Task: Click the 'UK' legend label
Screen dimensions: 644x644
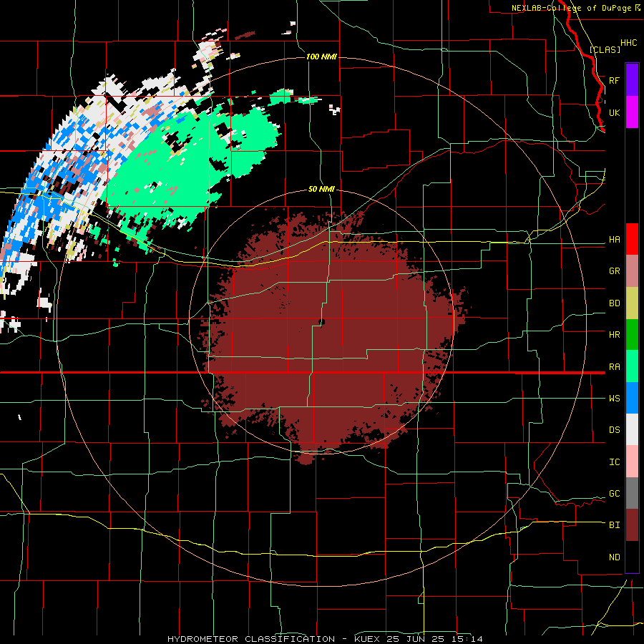Action: 614,112
